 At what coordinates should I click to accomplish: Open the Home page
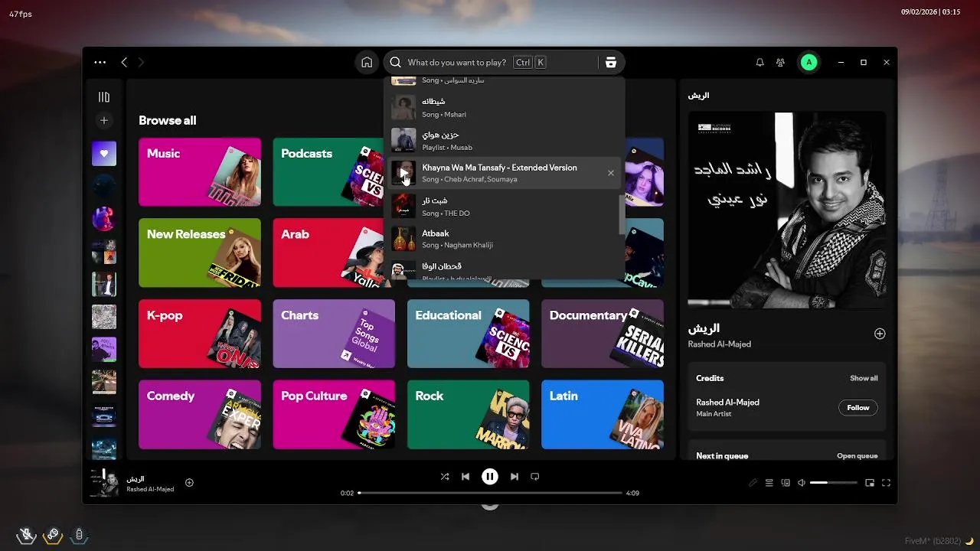367,63
